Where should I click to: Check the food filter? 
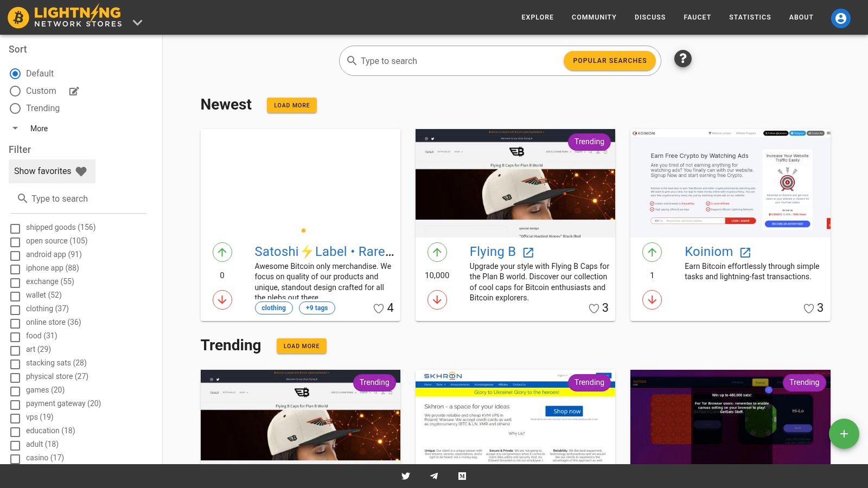click(x=15, y=337)
